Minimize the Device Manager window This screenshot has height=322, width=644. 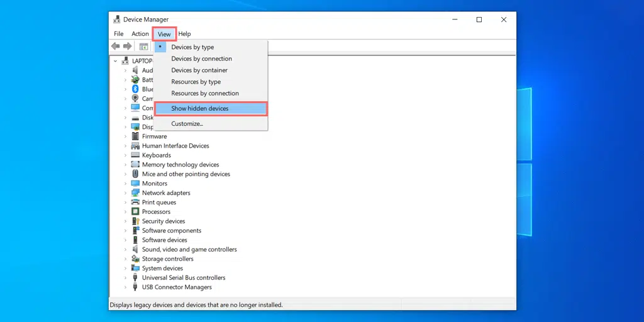455,19
